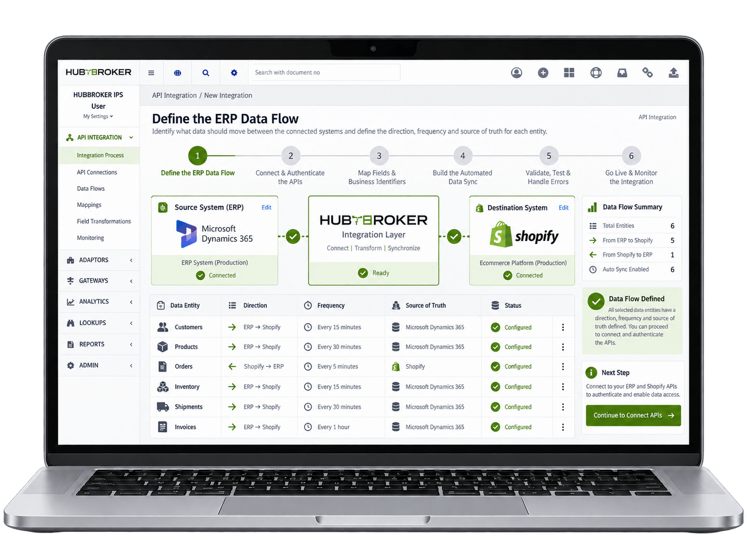
Task: Expand the GATEWAYS menu section
Action: tap(99, 281)
